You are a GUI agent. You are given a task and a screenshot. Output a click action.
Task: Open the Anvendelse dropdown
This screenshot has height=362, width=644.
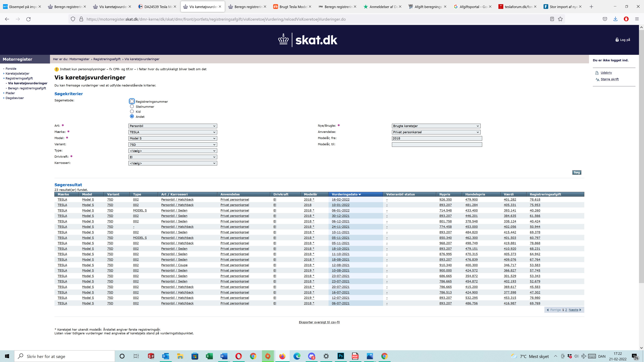(436, 132)
